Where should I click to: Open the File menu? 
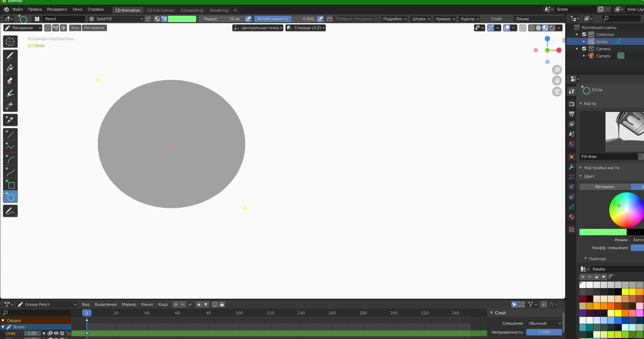17,9
